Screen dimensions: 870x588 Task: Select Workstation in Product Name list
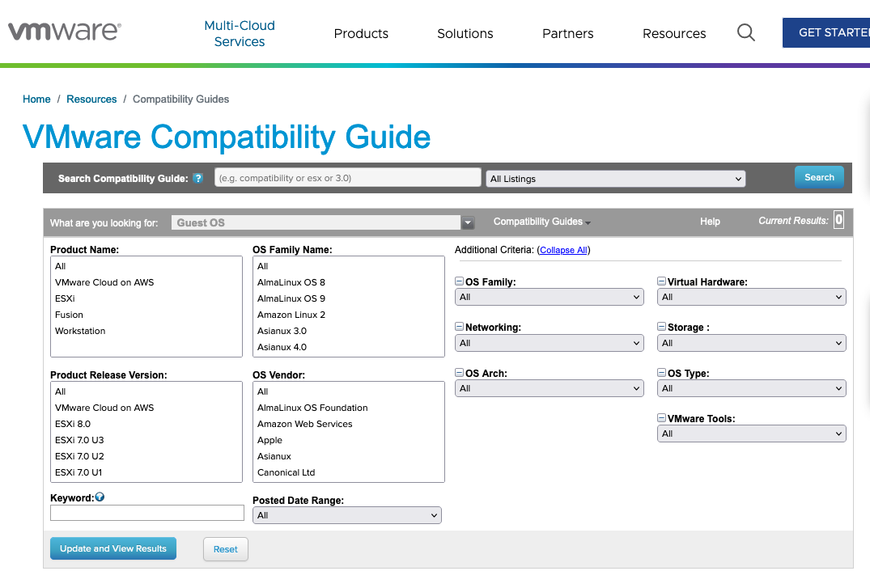146,331
